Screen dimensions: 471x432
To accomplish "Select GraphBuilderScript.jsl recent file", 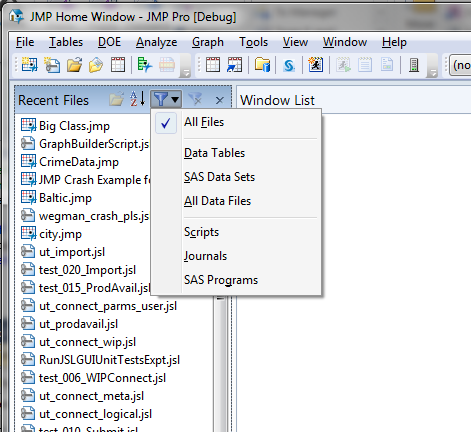I will [x=85, y=144].
